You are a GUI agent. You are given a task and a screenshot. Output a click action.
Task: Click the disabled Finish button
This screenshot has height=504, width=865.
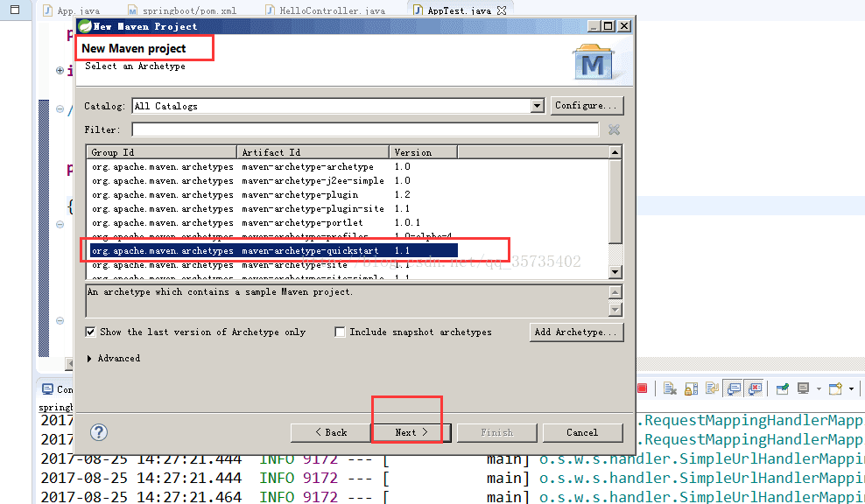[x=497, y=433]
